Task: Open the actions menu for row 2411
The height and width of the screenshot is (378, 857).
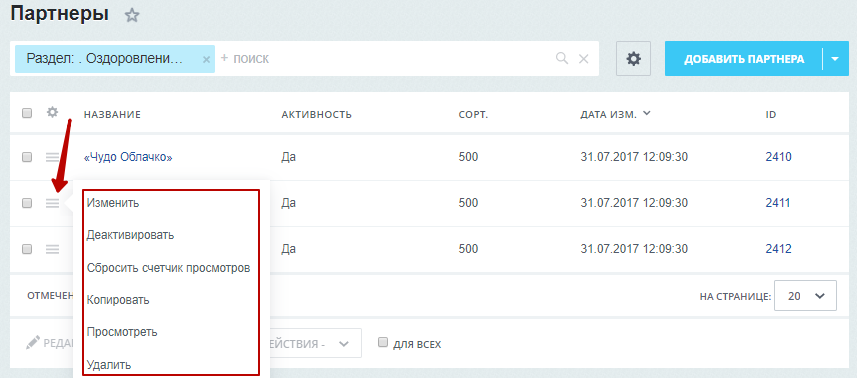Action: [52, 203]
